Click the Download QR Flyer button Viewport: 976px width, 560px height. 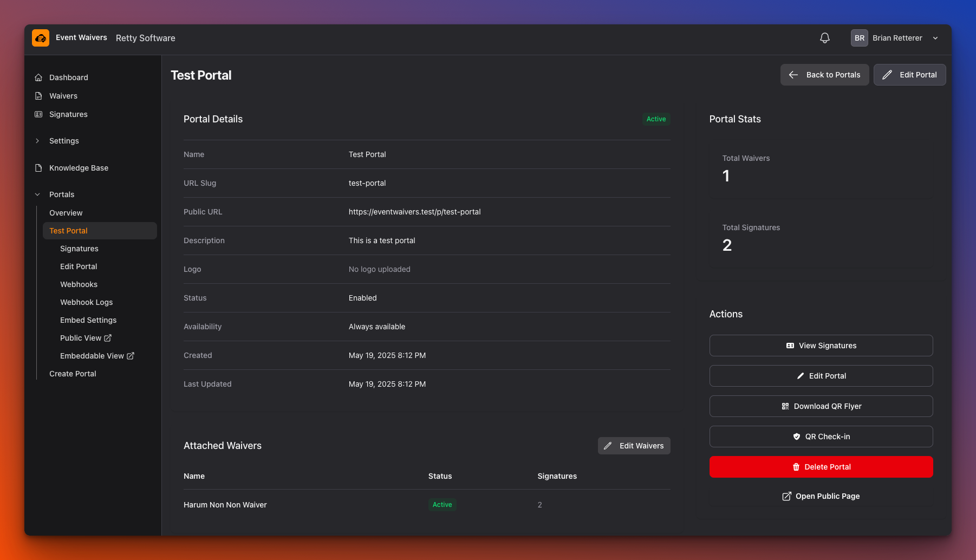[821, 406]
